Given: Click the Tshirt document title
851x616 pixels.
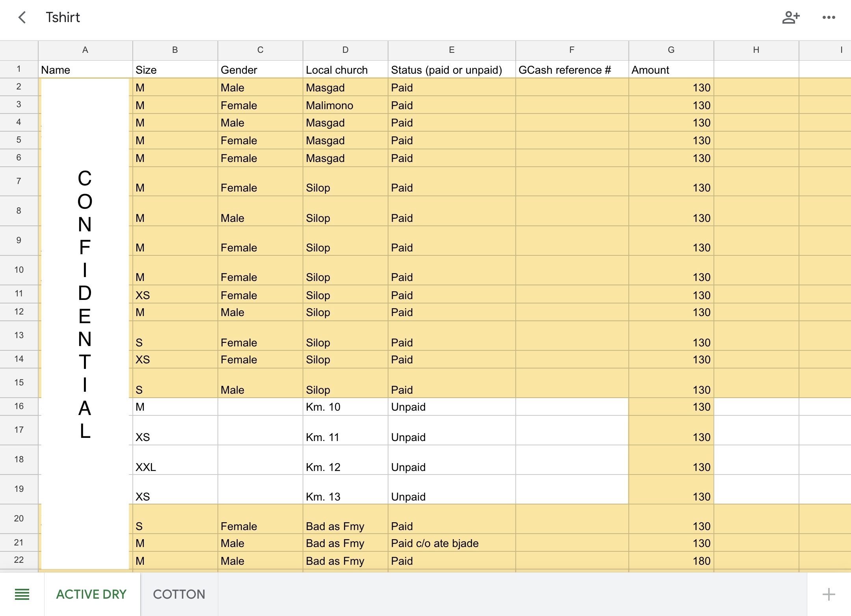Looking at the screenshot, I should pyautogui.click(x=63, y=17).
